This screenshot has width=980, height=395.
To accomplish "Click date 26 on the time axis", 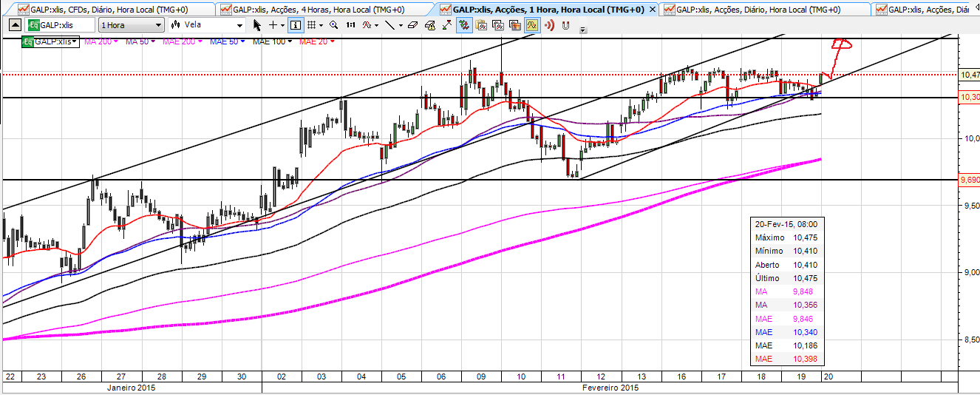I will point(81,377).
